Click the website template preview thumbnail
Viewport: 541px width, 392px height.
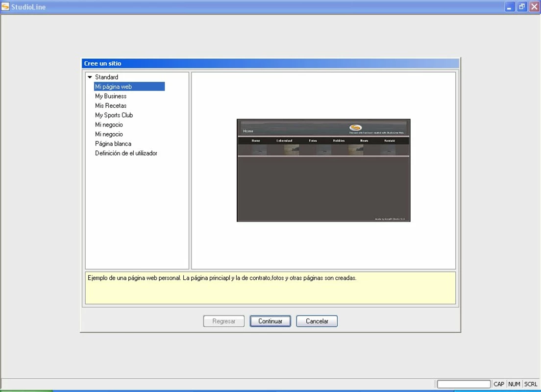(x=323, y=171)
